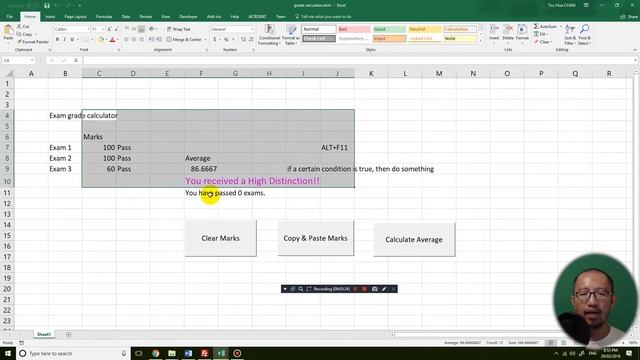The width and height of the screenshot is (640, 360).
Task: Click the Calculate Average button
Action: coord(414,240)
